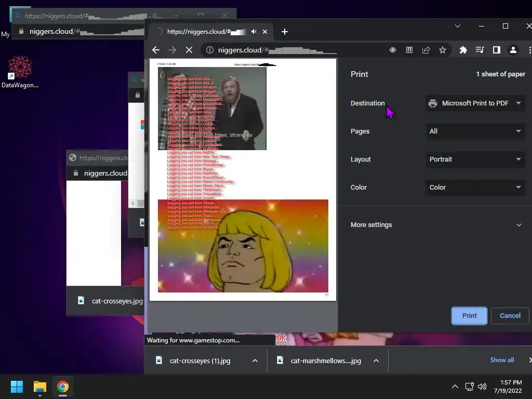This screenshot has height=399, width=532.
Task: Click left scroll arrow in middle background window
Action: click(132, 203)
